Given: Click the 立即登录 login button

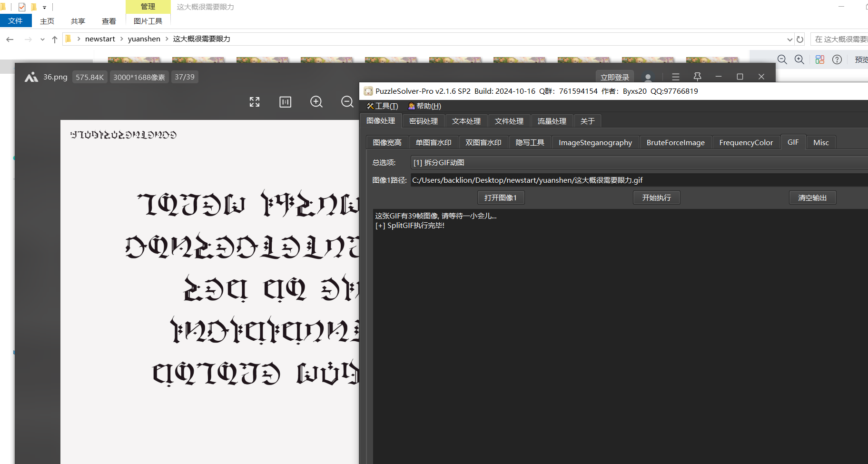Looking at the screenshot, I should pos(614,77).
